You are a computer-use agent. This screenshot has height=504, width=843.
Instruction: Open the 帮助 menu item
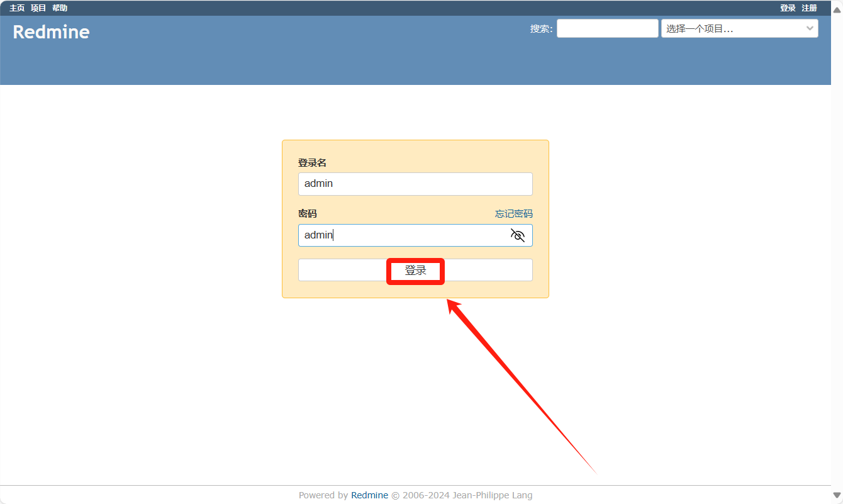click(x=60, y=8)
